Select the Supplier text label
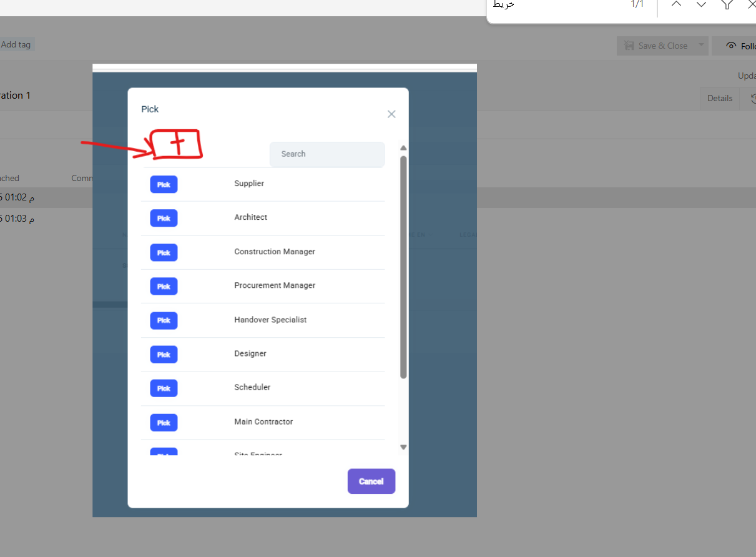The width and height of the screenshot is (756, 557). pyautogui.click(x=249, y=184)
